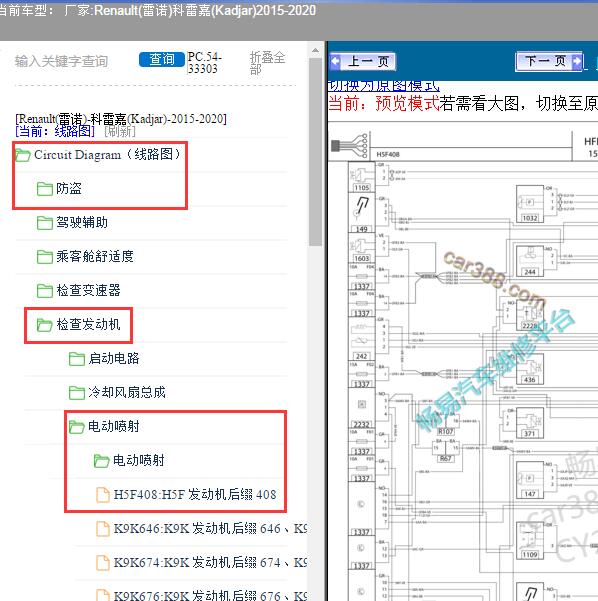Click 折叠全部 to collapse all

267,63
